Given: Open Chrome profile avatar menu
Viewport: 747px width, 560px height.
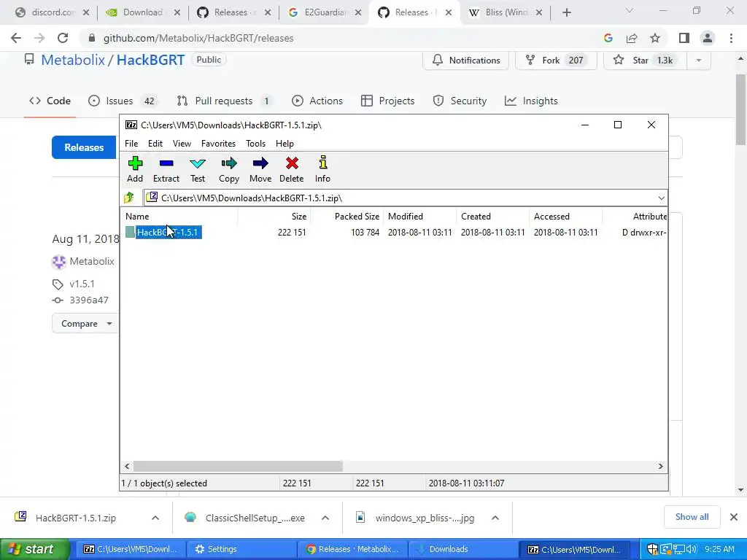Looking at the screenshot, I should pos(708,38).
